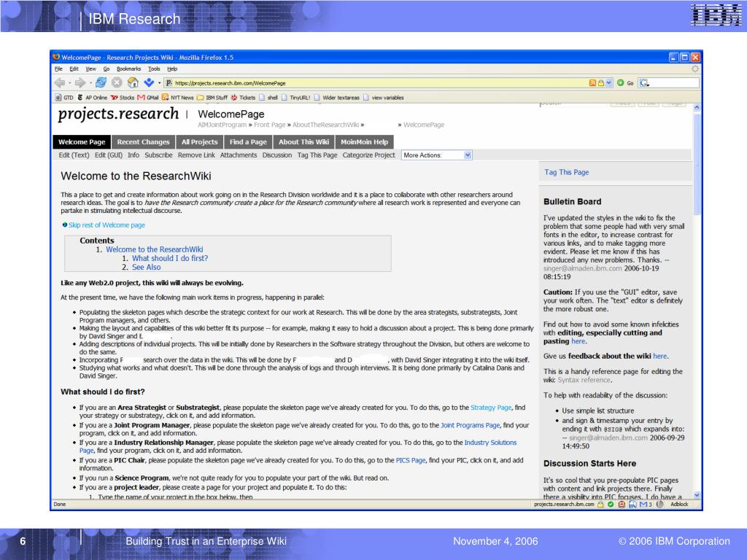Open the GMail bookmark
The width and height of the screenshot is (747, 560).
[148, 98]
